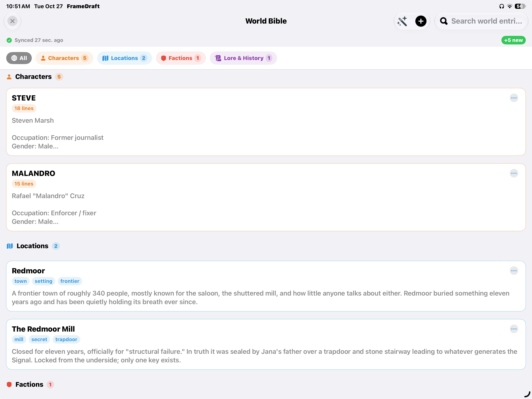
Task: Select the trapdoor tag
Action: [x=66, y=339]
